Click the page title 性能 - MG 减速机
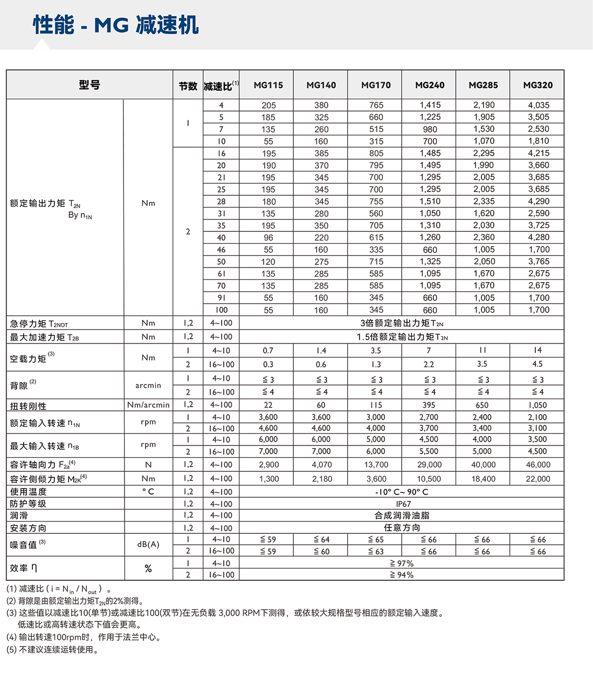Viewport: 593px width, 700px height. click(x=114, y=25)
